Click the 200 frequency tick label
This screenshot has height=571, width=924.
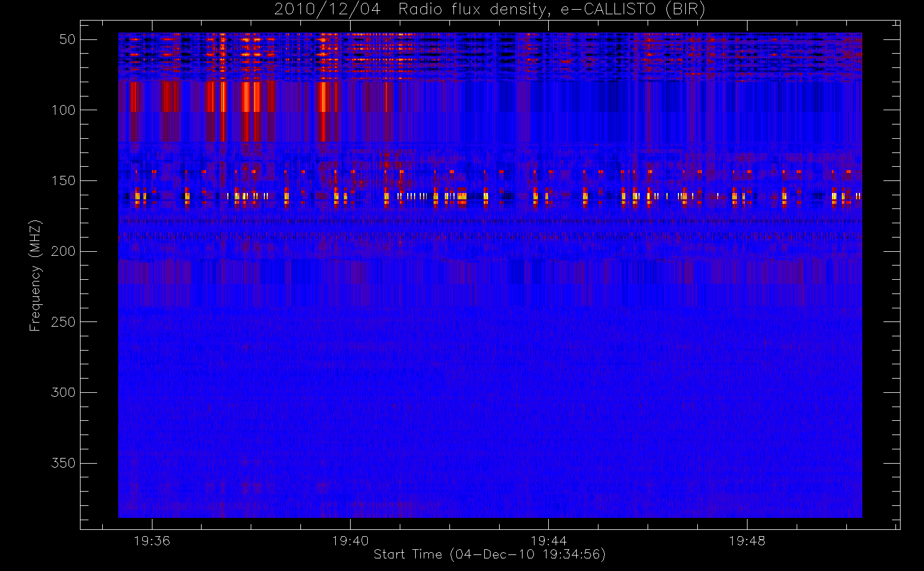click(x=63, y=251)
